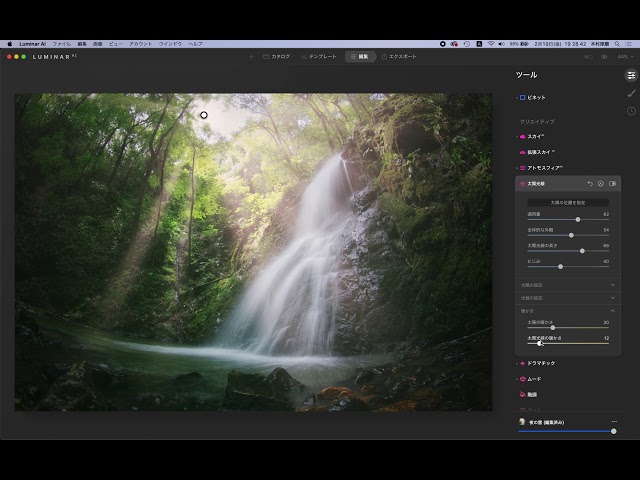Switch to the Templates (テンプレート) tab
640x480 pixels.
click(318, 57)
